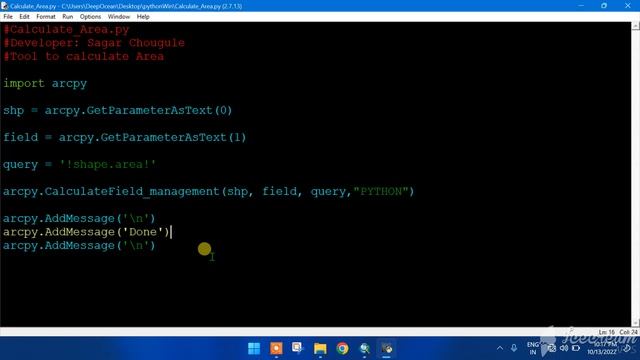640x360 pixels.
Task: Open the ArcGIS magnifier globe taskbar icon
Action: (364, 348)
